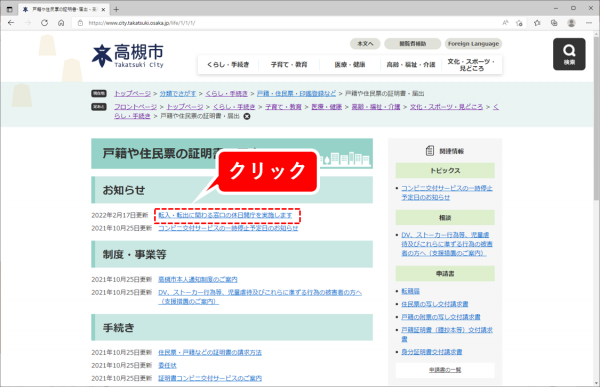
Task: Click the Takatsuki City logo
Action: coord(128,56)
